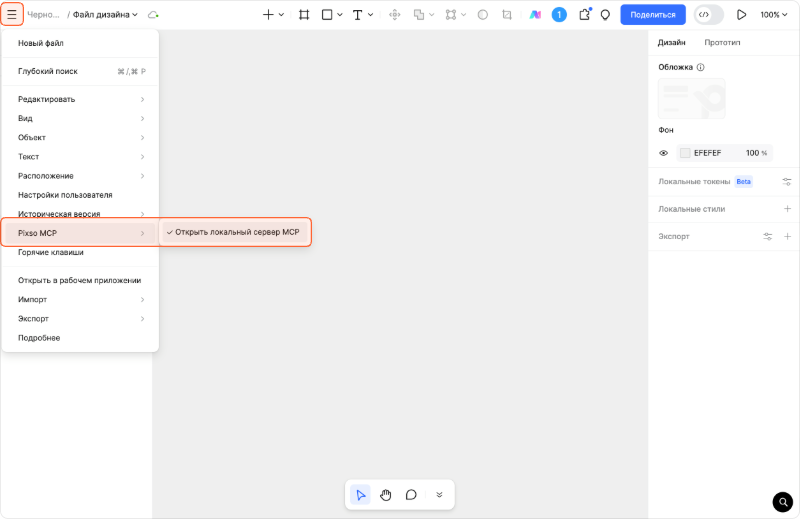Click the Поделиться share button
This screenshot has width=800, height=519.
click(652, 15)
